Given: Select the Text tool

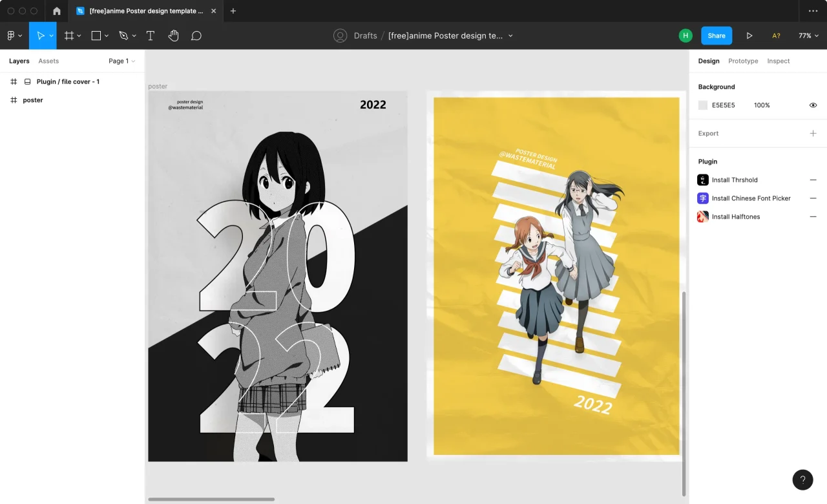Looking at the screenshot, I should [151, 36].
